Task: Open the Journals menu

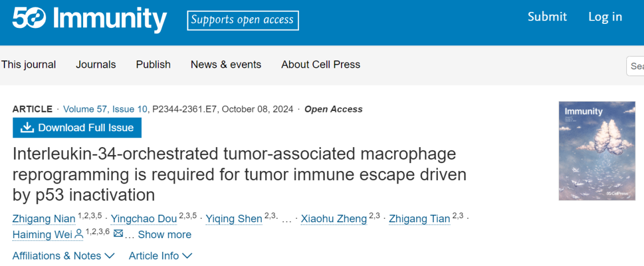Action: click(96, 65)
